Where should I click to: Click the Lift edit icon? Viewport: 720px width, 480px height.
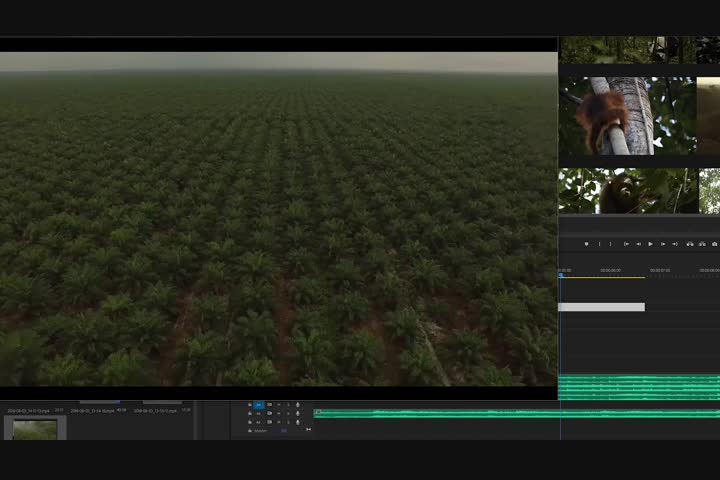pyautogui.click(x=690, y=244)
